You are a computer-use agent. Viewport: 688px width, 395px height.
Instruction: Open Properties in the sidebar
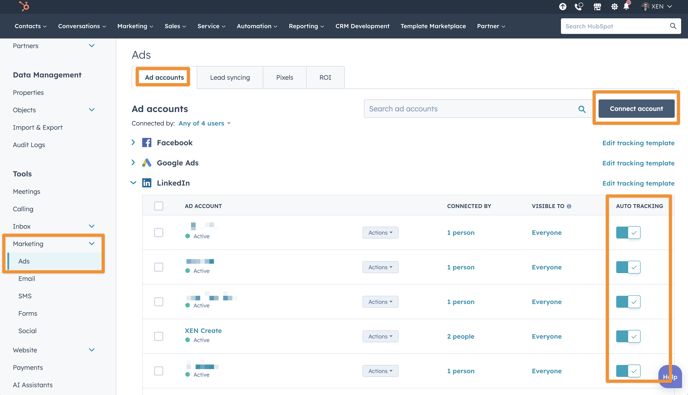click(x=28, y=92)
